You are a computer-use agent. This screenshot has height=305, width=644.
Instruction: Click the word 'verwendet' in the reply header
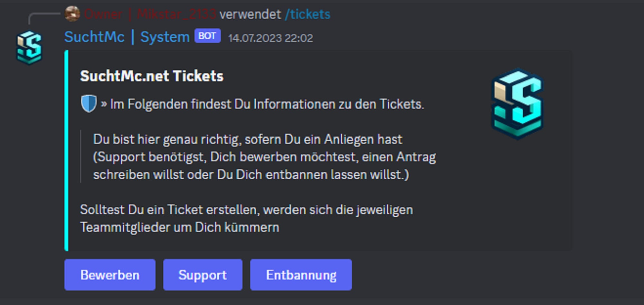(250, 14)
